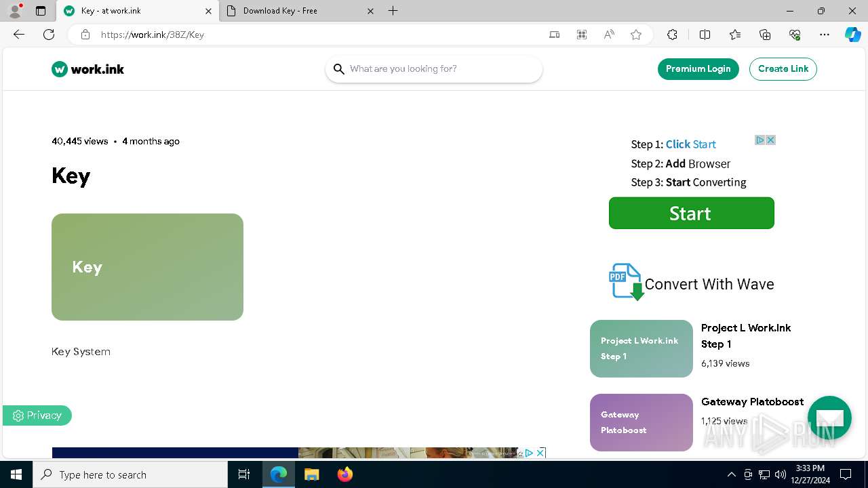Refresh the page with reload icon
The height and width of the screenshot is (488, 868).
click(49, 35)
